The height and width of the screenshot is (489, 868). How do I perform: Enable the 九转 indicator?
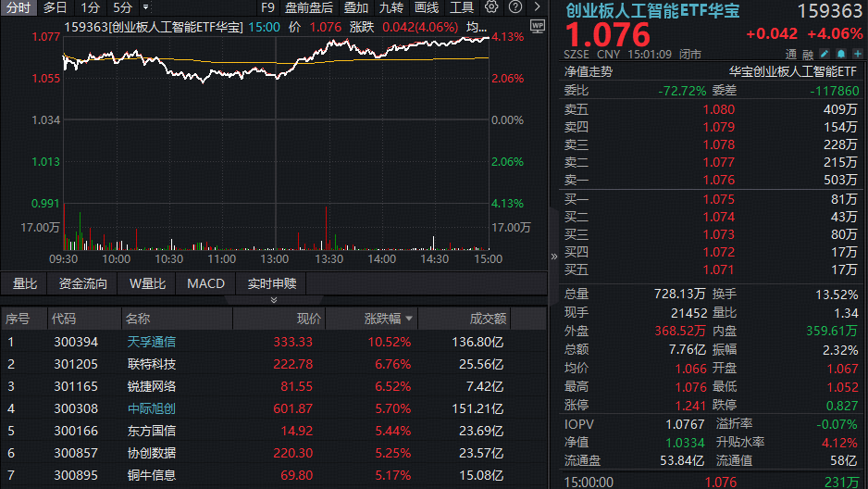391,7
